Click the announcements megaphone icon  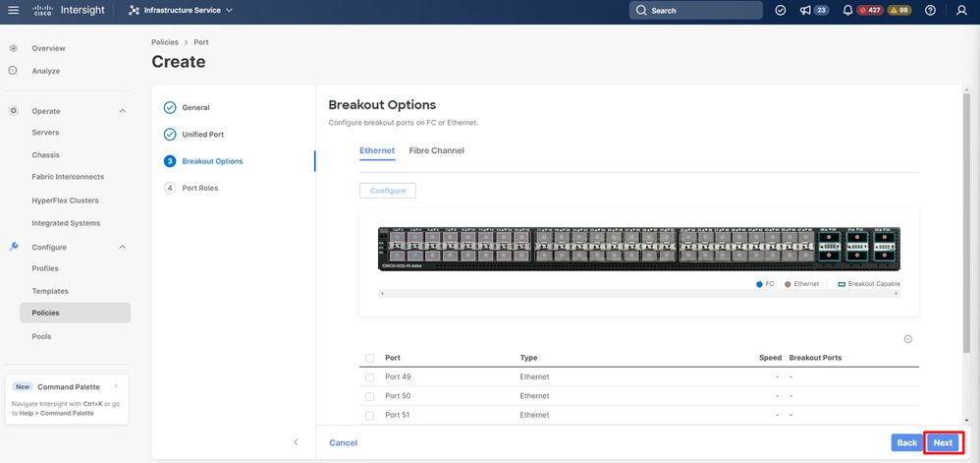click(x=806, y=11)
